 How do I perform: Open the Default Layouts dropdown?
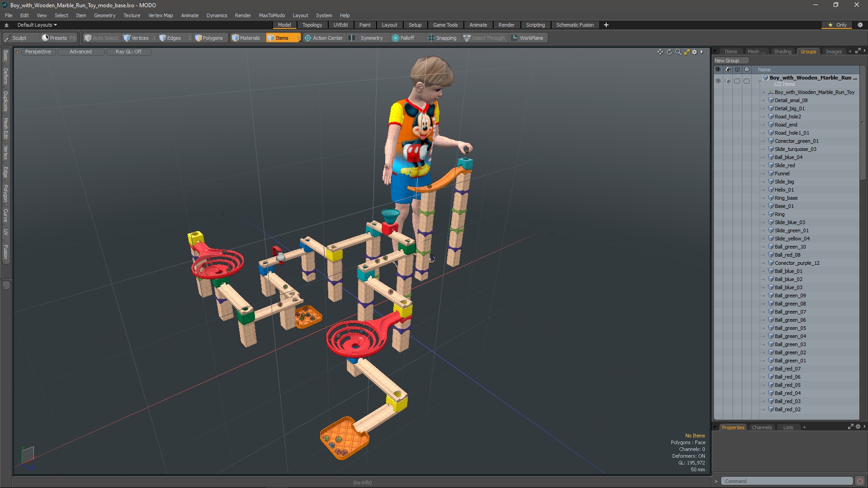[37, 25]
